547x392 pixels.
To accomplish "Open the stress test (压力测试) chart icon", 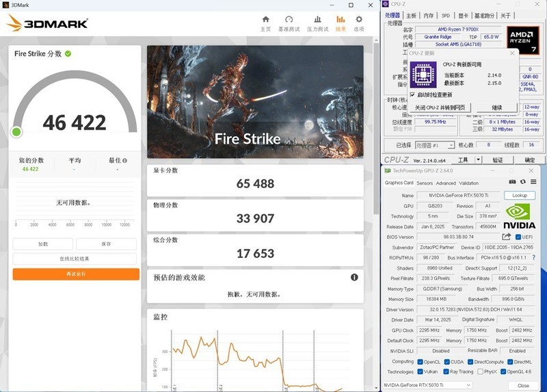I will [317, 19].
